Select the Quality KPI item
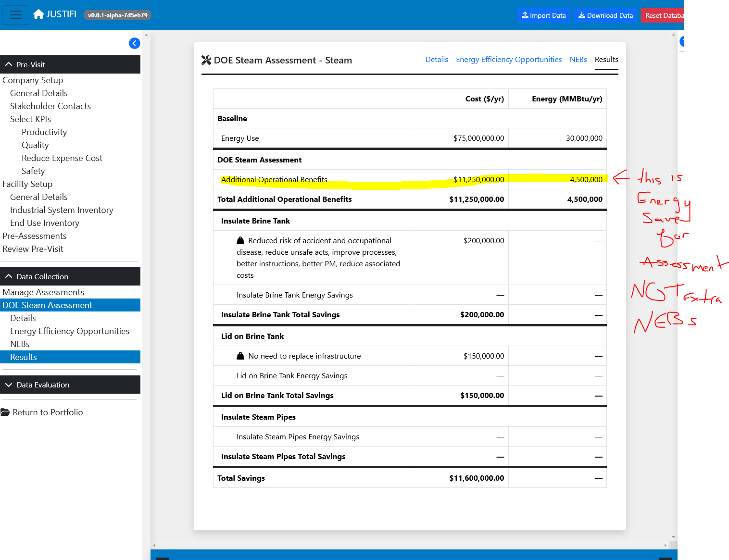The image size is (729, 560). (x=35, y=145)
